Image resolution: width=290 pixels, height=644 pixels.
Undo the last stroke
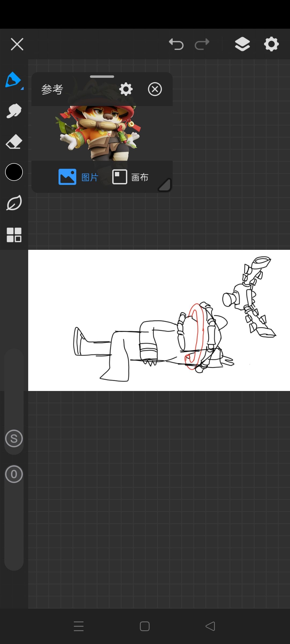(x=176, y=44)
